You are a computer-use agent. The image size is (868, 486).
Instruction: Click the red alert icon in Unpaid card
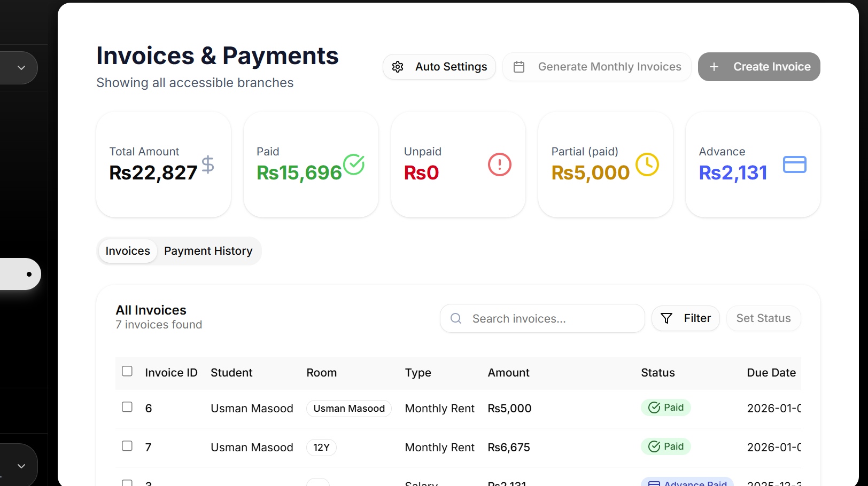coord(499,164)
